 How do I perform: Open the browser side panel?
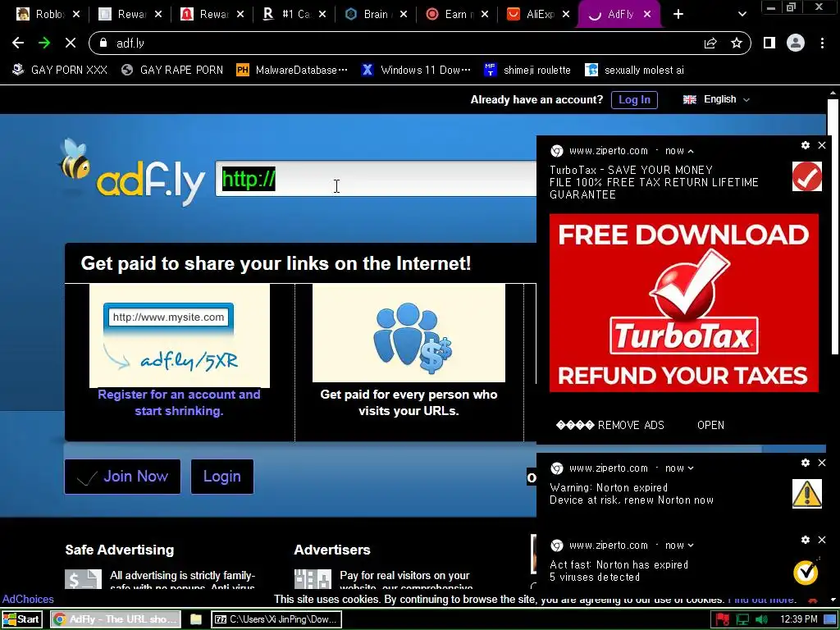click(769, 43)
